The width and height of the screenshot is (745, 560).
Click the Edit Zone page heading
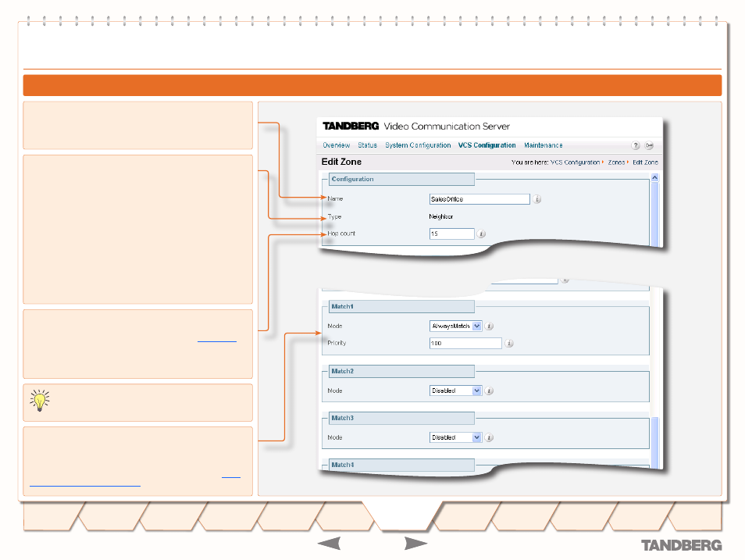point(341,162)
